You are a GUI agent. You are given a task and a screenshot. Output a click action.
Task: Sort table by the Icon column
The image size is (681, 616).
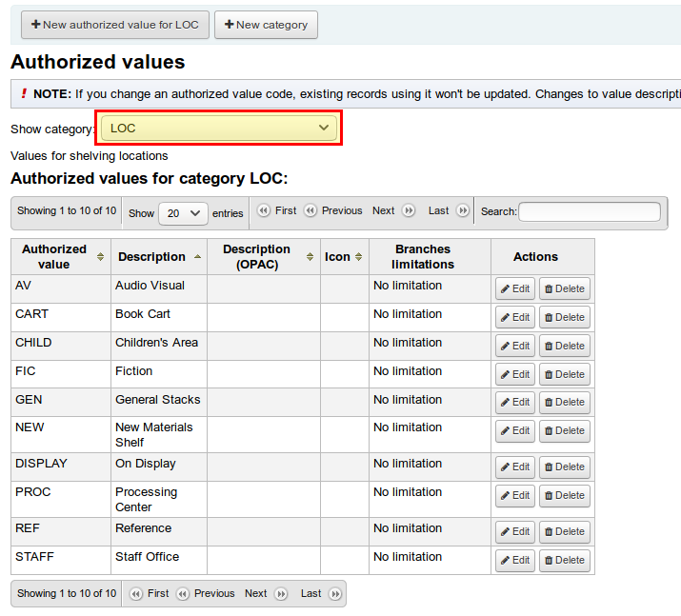358,257
